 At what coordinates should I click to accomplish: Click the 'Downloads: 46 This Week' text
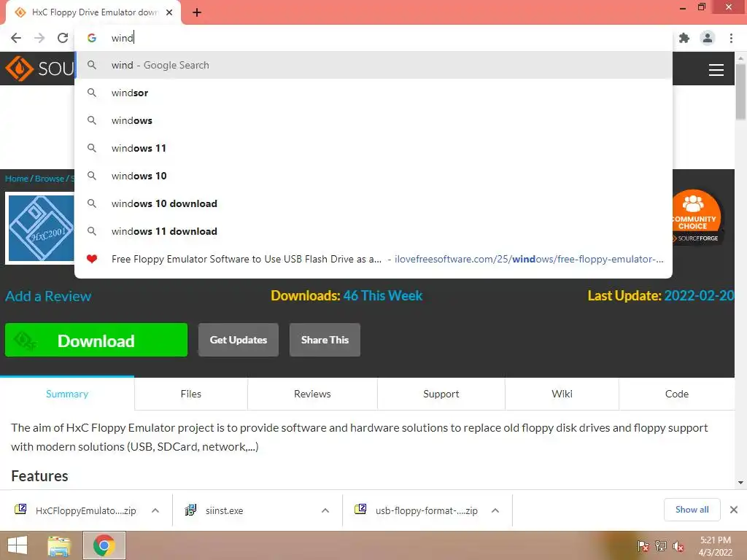coord(347,296)
